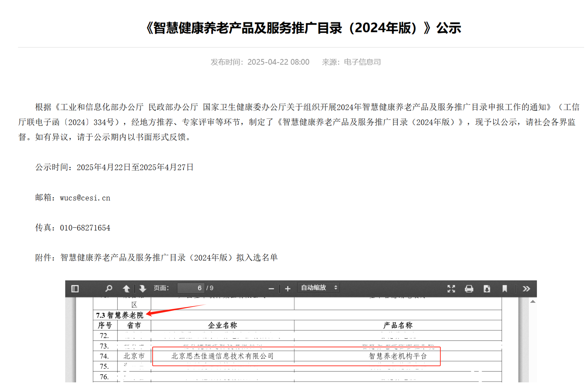The image size is (588, 386).
Task: Open the find-in-document search tool
Action: point(109,289)
